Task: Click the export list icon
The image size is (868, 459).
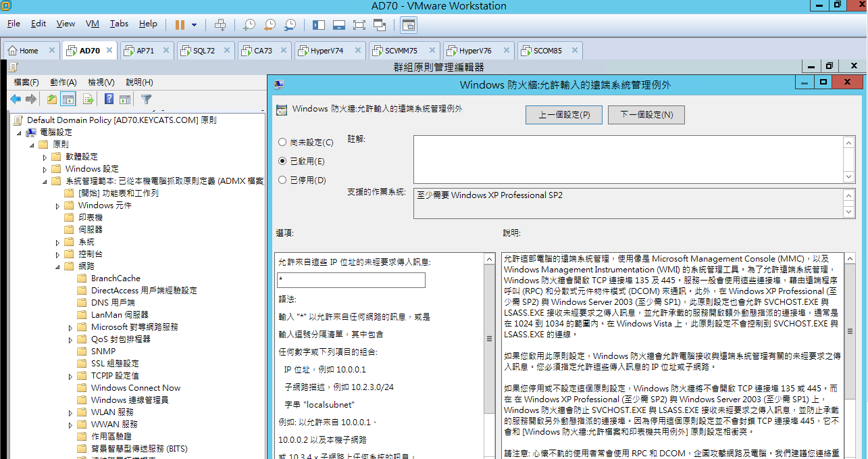Action: point(88,99)
